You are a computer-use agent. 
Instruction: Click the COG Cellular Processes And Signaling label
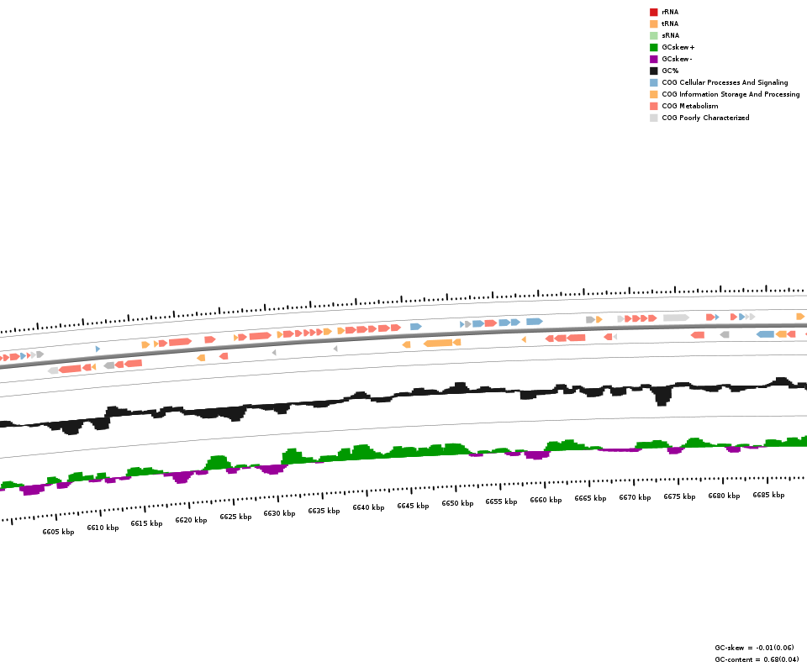pyautogui.click(x=725, y=82)
